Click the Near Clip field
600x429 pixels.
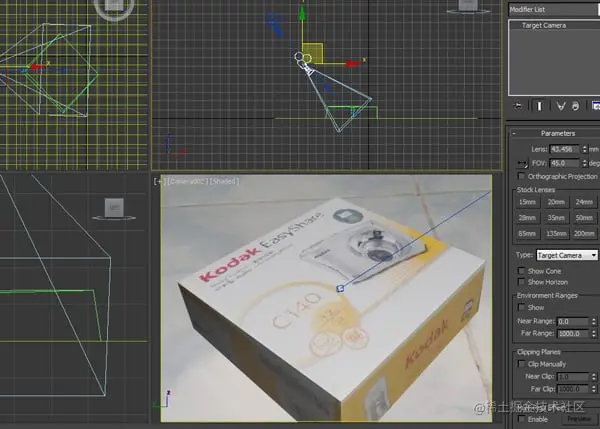572,377
